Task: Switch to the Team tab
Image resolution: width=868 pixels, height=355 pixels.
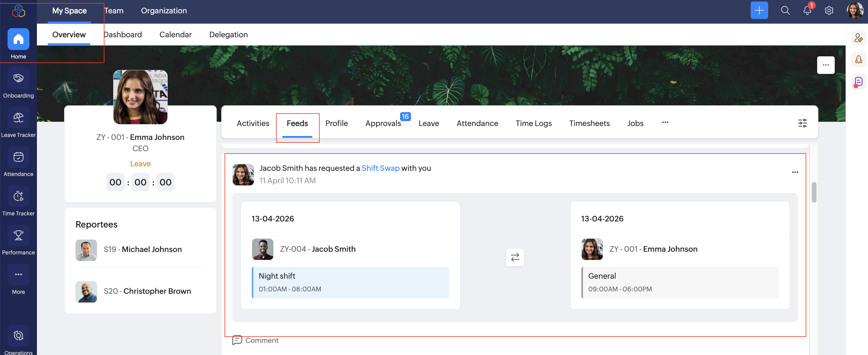Action: tap(114, 11)
